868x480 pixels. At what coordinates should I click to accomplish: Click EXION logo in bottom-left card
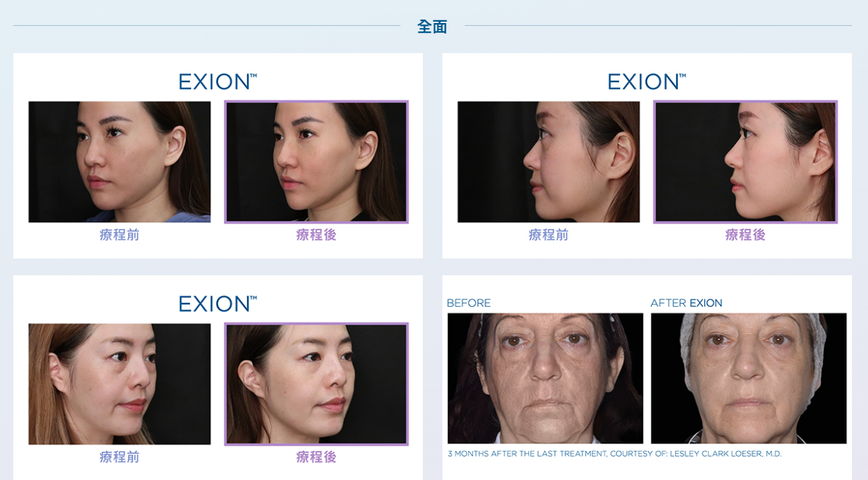pos(218,304)
